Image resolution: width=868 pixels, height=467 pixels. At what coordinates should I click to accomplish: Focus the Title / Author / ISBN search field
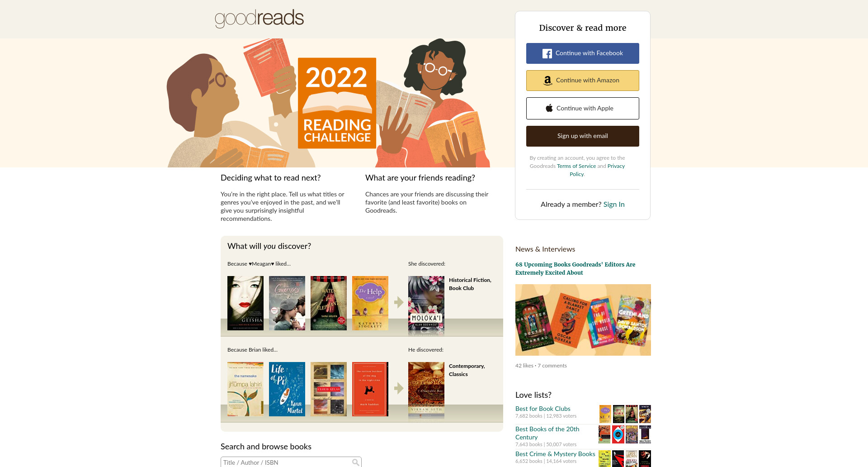click(291, 462)
